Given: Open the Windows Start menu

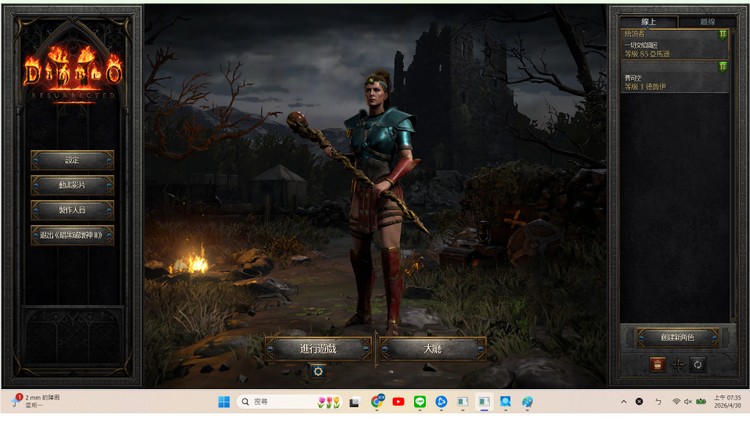Looking at the screenshot, I should coord(224,402).
